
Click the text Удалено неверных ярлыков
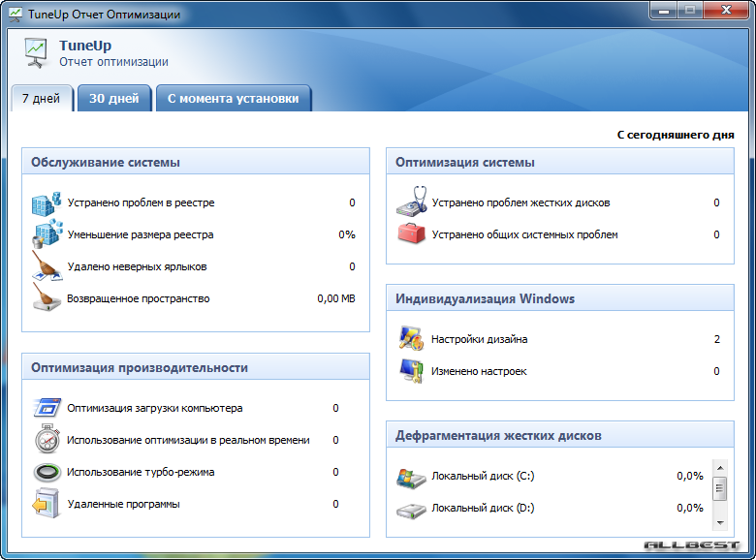click(137, 266)
